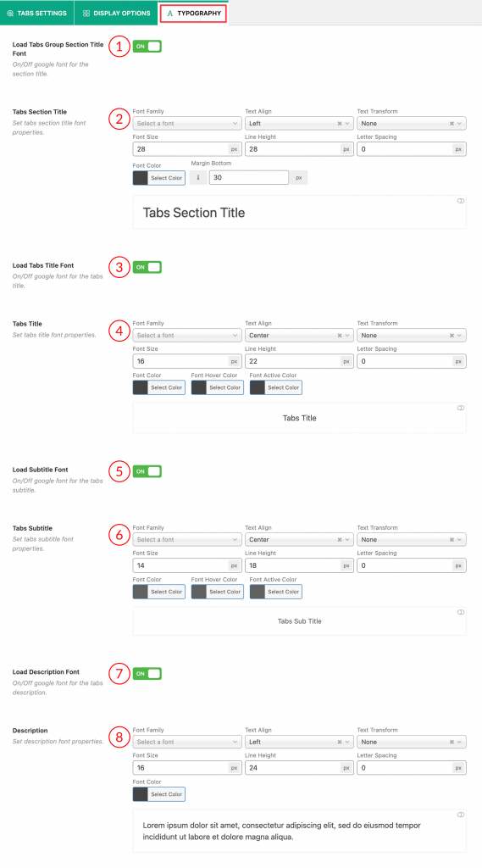The height and width of the screenshot is (868, 482).
Task: Open Tabs Section Title Font Family dropdown
Action: click(187, 124)
